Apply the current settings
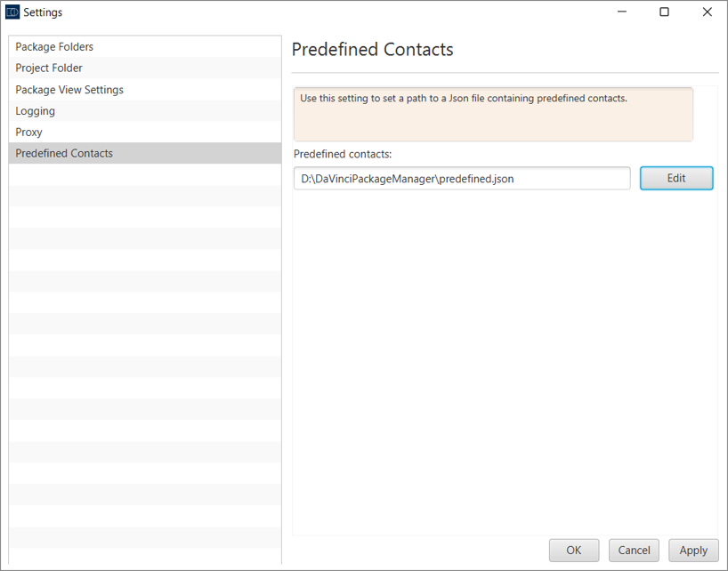728x571 pixels. [693, 551]
